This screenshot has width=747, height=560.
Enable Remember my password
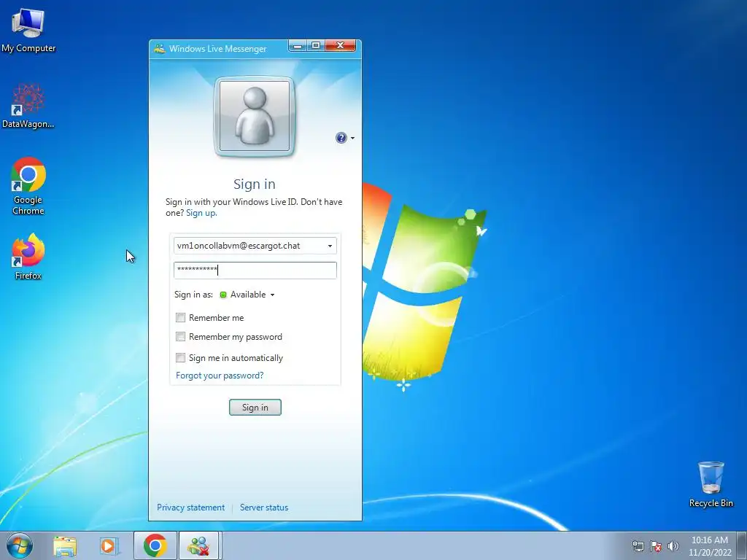pos(181,337)
